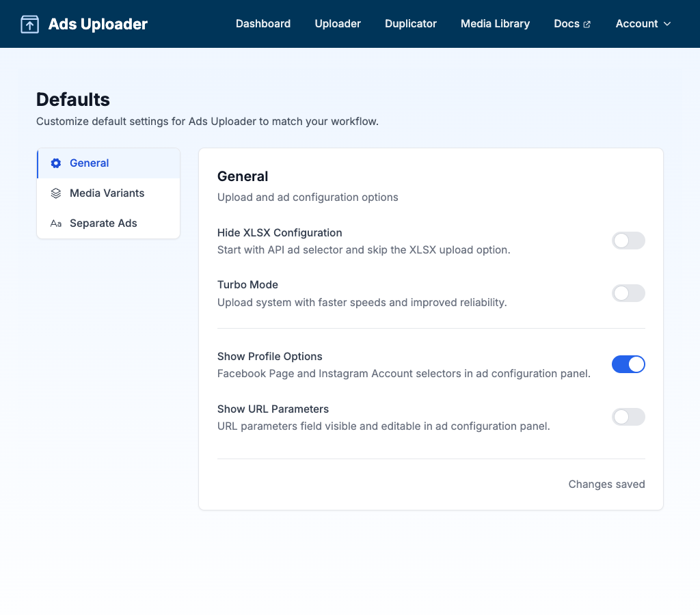Click the Separate Ads text icon

coord(56,223)
